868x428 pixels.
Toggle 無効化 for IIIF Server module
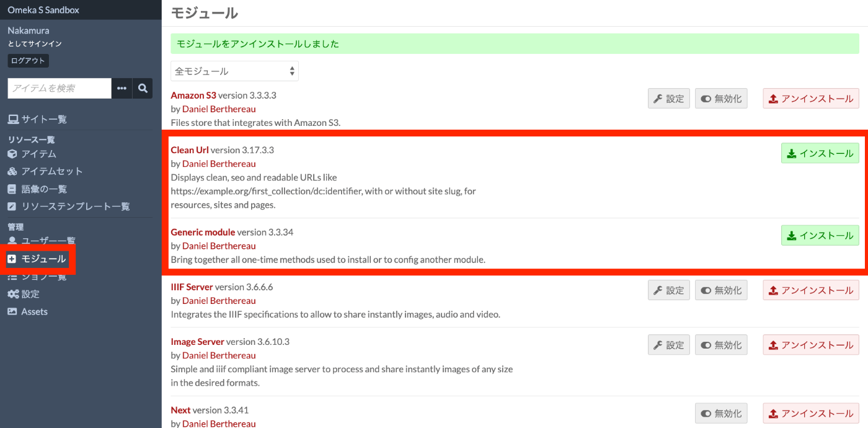pyautogui.click(x=721, y=290)
